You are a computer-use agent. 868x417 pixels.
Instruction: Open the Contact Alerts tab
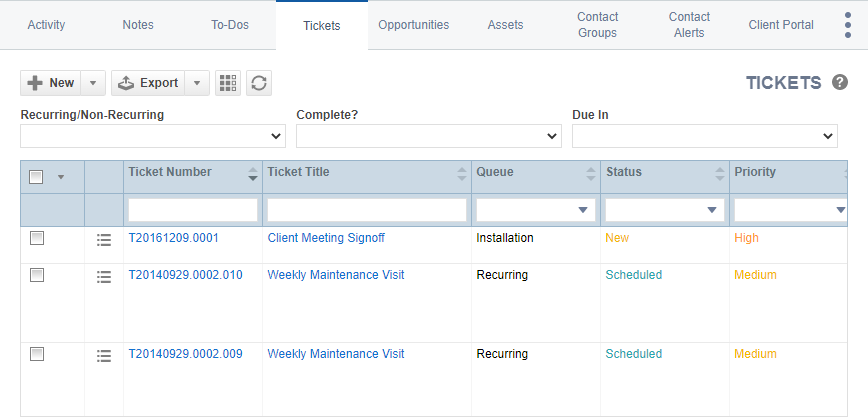coord(689,25)
